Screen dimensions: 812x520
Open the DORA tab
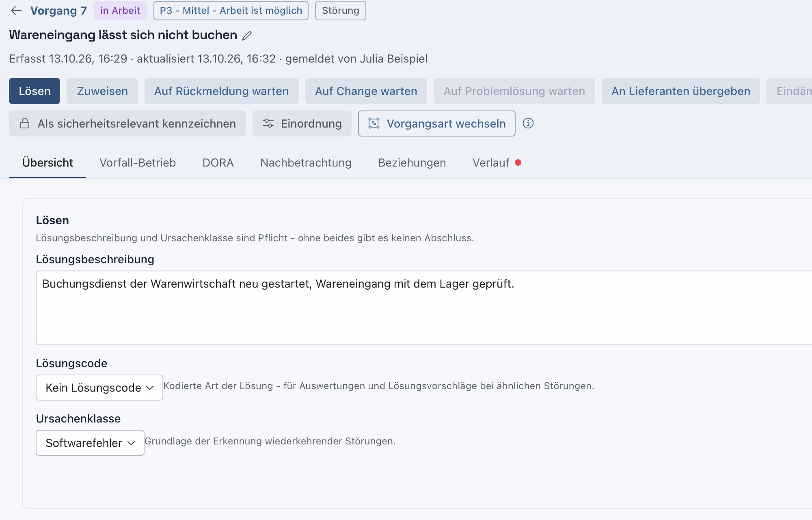click(x=218, y=162)
